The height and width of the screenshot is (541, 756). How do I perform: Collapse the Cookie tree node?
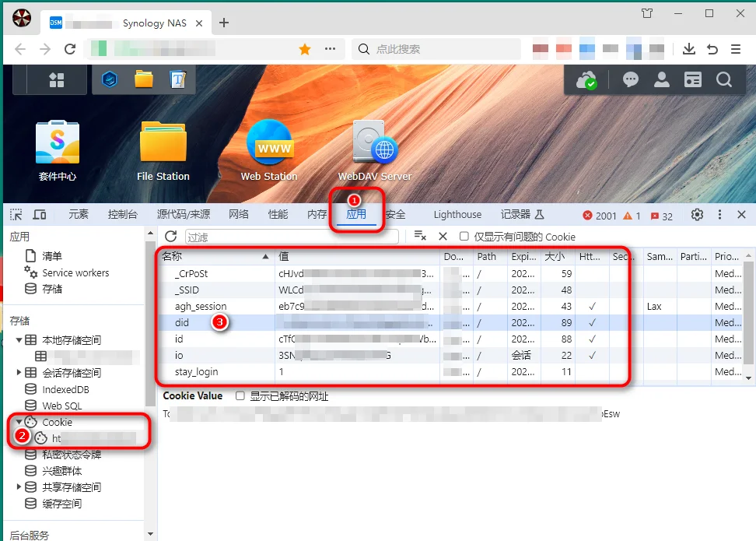(x=19, y=422)
